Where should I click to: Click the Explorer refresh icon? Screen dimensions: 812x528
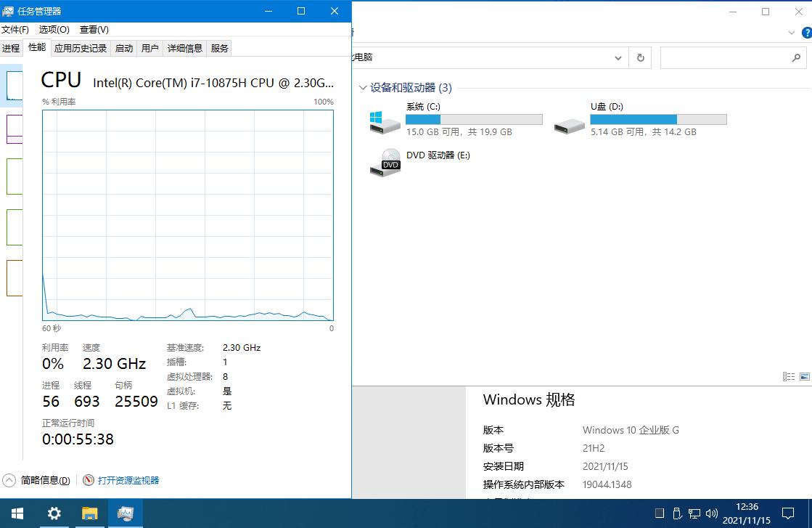click(x=640, y=57)
